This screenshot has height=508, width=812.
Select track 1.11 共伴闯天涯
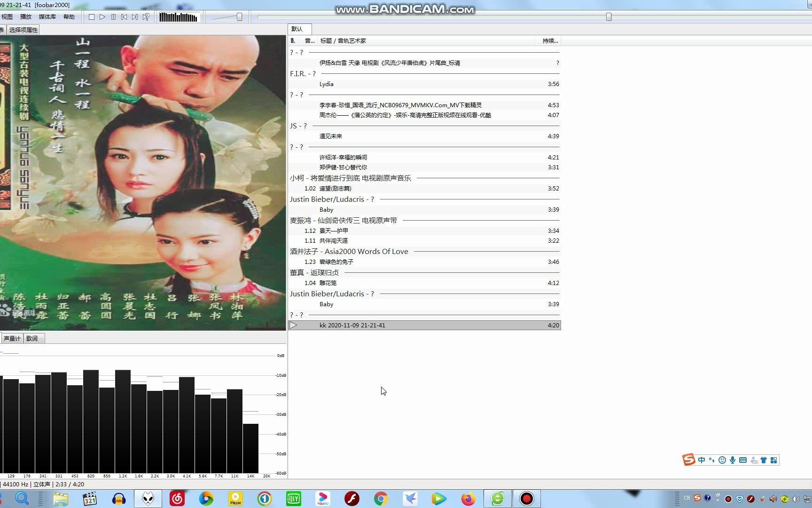pyautogui.click(x=424, y=241)
